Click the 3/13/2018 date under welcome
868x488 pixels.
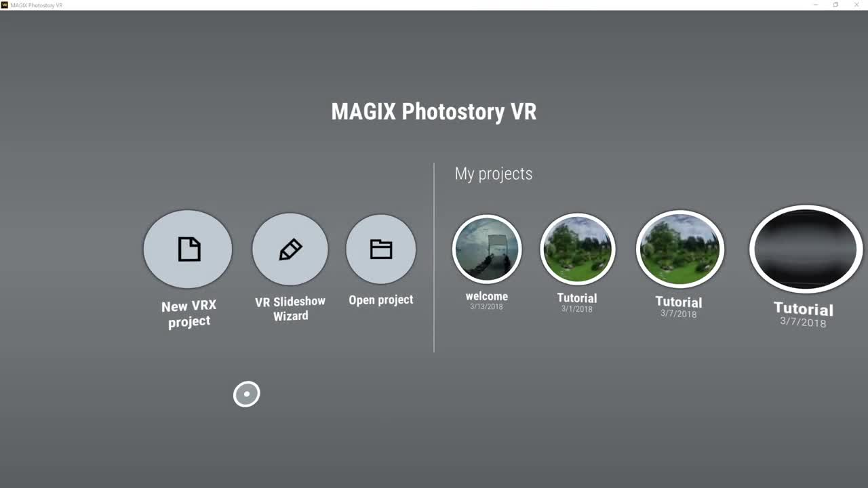pyautogui.click(x=487, y=307)
